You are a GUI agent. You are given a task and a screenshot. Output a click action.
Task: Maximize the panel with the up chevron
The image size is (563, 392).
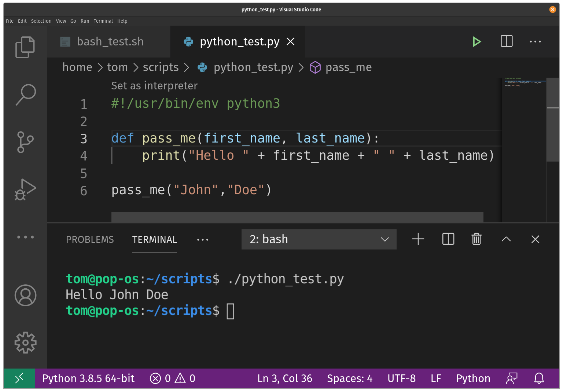506,239
